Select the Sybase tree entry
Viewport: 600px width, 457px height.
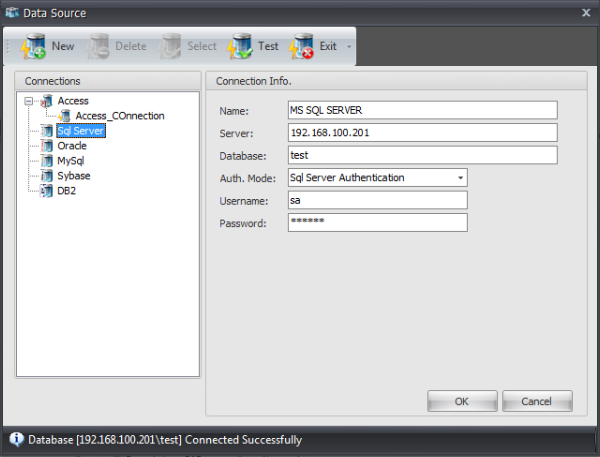pos(74,176)
